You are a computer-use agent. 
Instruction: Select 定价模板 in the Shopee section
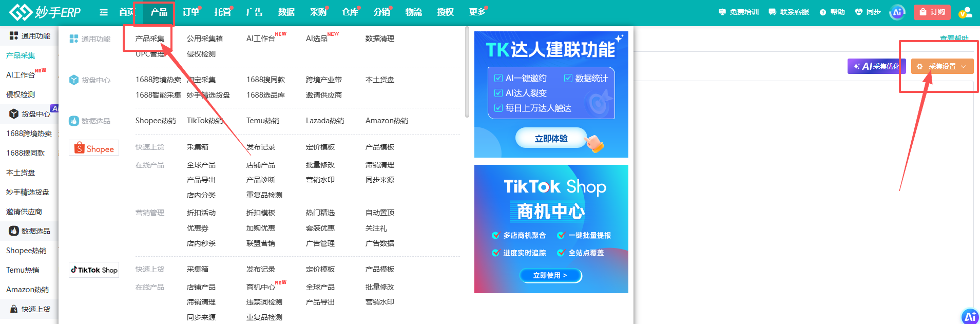(x=320, y=147)
